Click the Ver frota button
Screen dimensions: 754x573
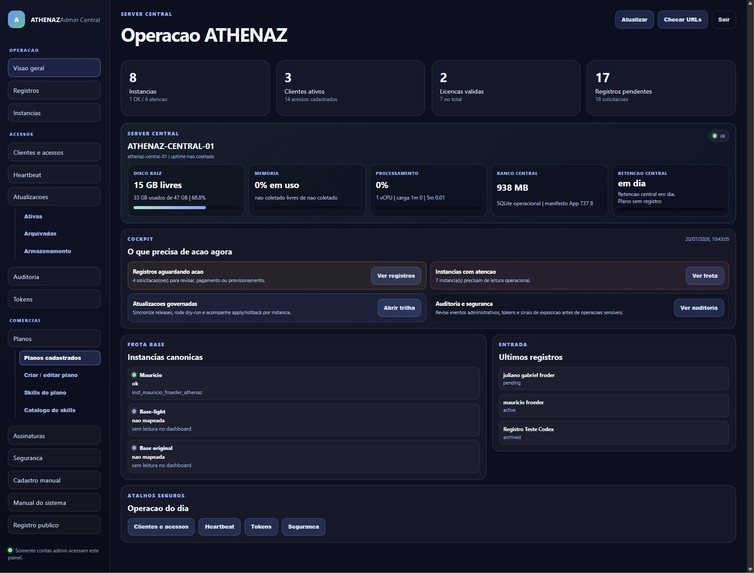tap(704, 276)
